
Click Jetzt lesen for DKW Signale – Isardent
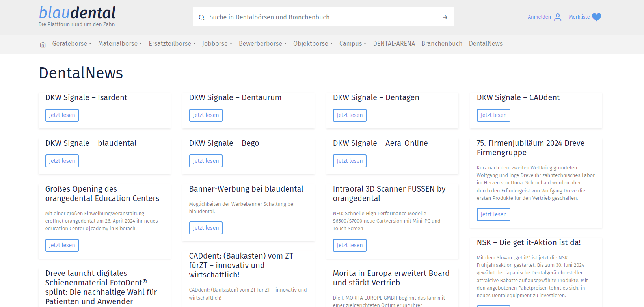[x=62, y=115]
